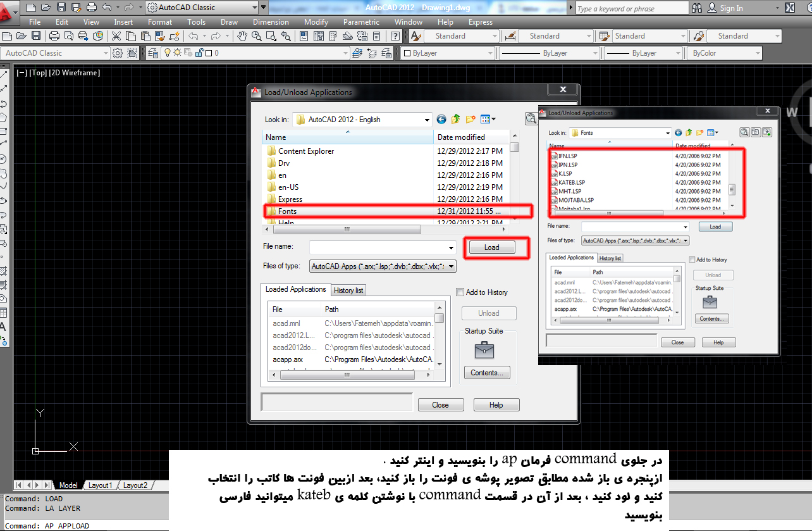Click the Contents... button under Startup Suite

[x=487, y=373]
